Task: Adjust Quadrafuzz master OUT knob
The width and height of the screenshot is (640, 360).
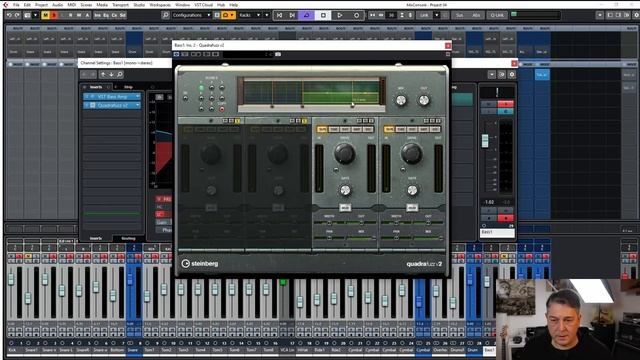Action: coord(424,100)
